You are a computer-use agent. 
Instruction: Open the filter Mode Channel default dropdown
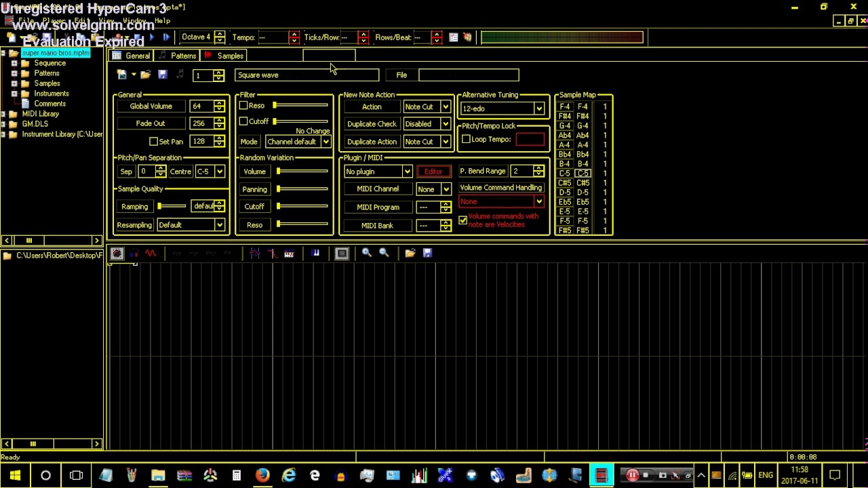(x=298, y=142)
